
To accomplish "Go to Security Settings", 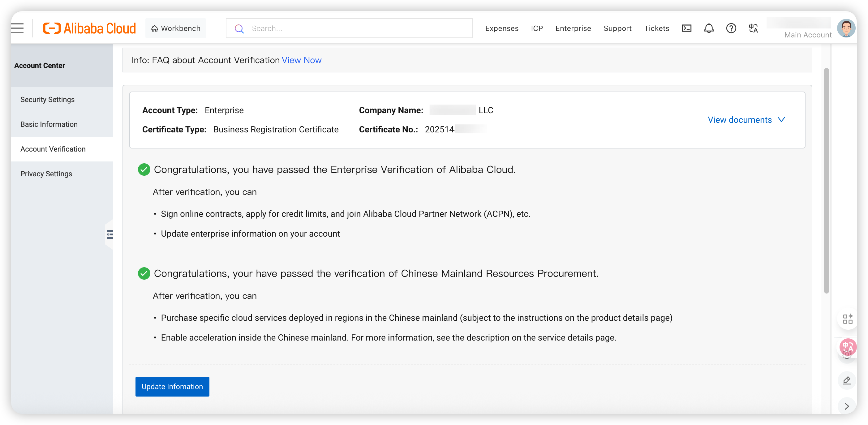I will (x=48, y=99).
